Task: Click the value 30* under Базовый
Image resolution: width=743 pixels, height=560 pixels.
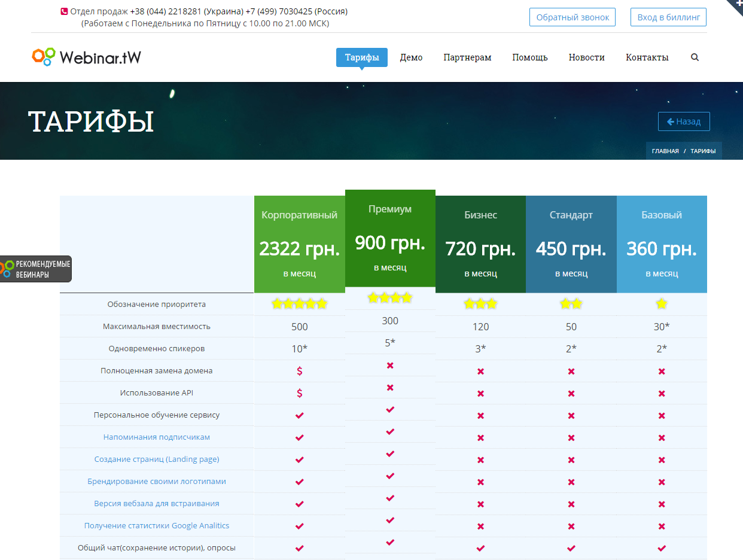Action: coord(662,327)
